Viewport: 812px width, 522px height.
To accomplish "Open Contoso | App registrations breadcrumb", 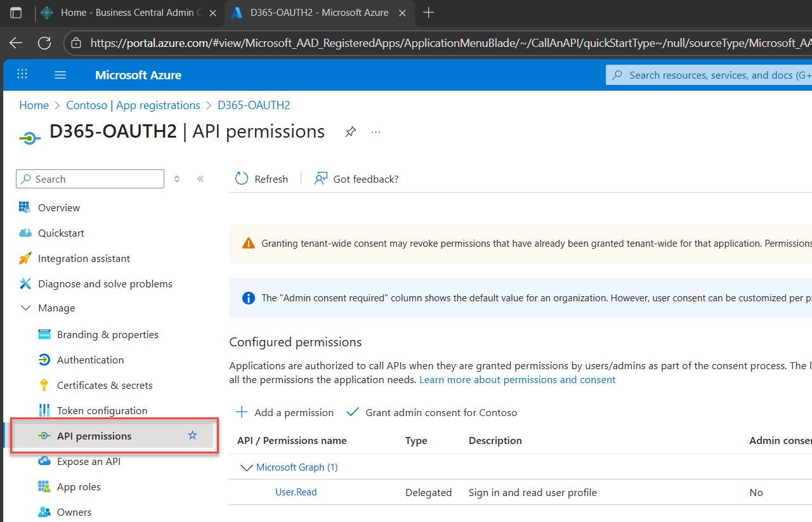I will click(133, 105).
